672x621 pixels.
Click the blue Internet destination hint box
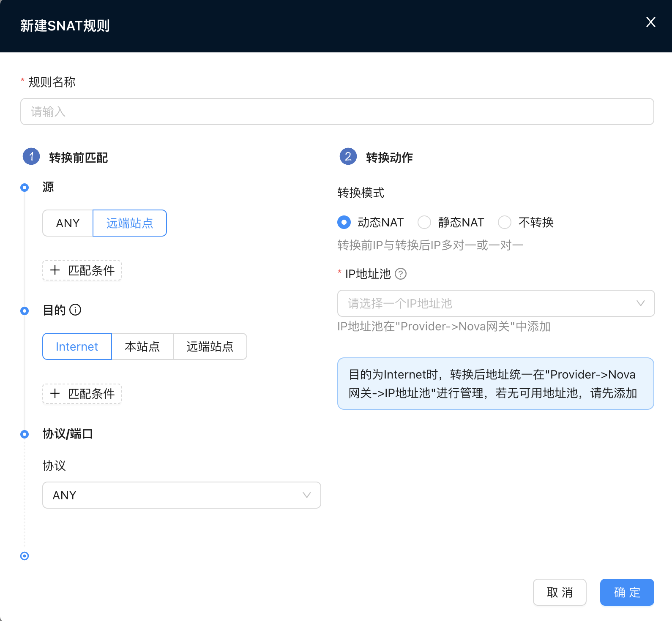coord(496,384)
